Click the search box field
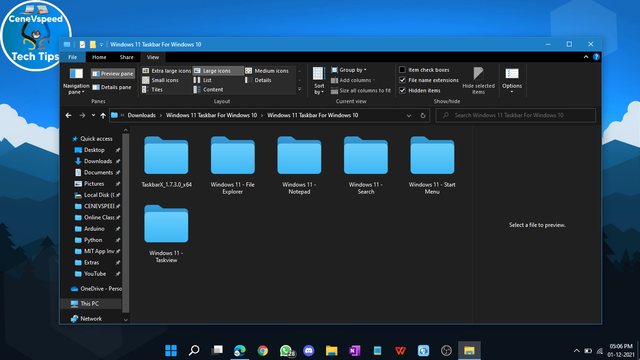The width and height of the screenshot is (640, 360). point(516,116)
